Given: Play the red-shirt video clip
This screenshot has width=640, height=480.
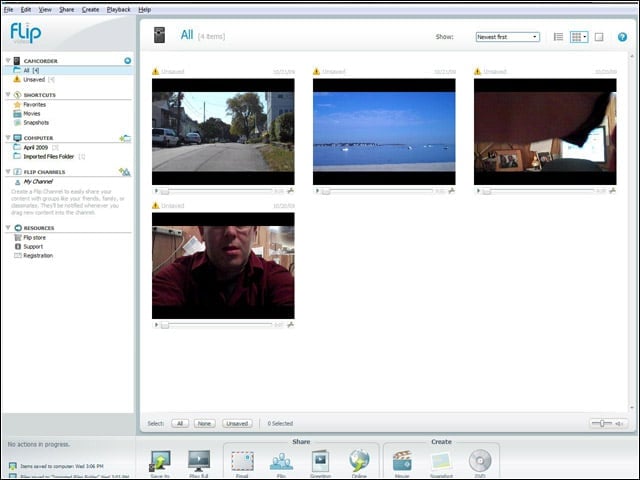Looking at the screenshot, I should pos(156,325).
